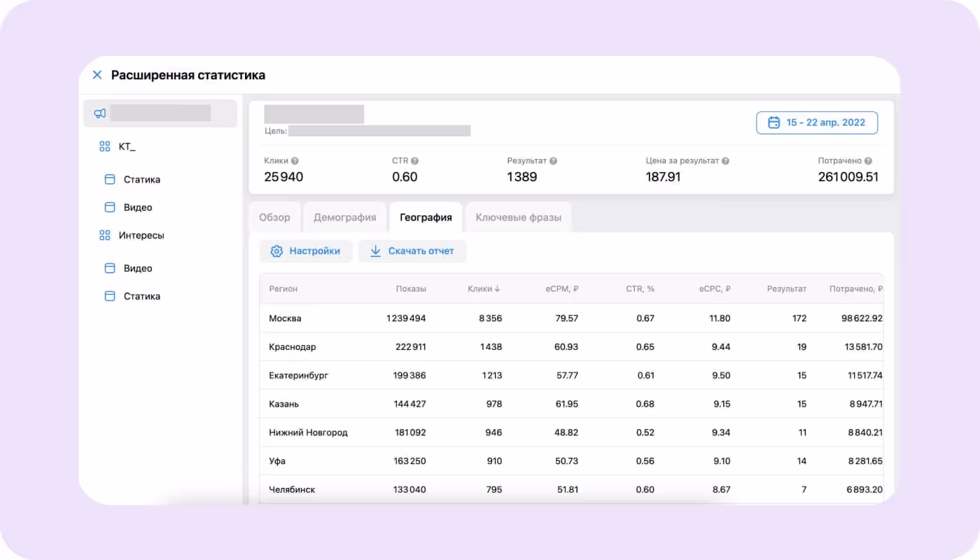Click the calendar icon in date range button
Viewport: 980px width, 560px height.
point(774,122)
